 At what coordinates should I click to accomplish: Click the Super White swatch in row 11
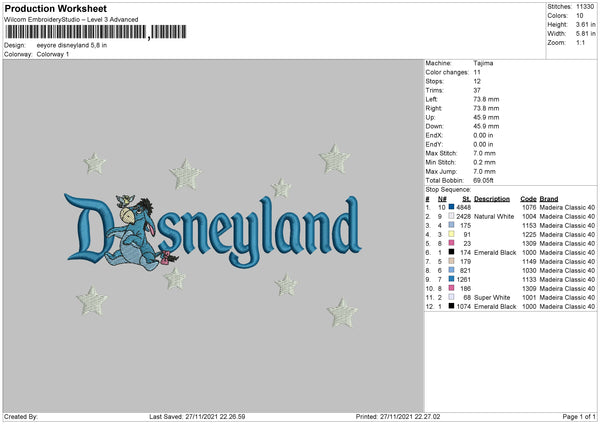point(451,297)
